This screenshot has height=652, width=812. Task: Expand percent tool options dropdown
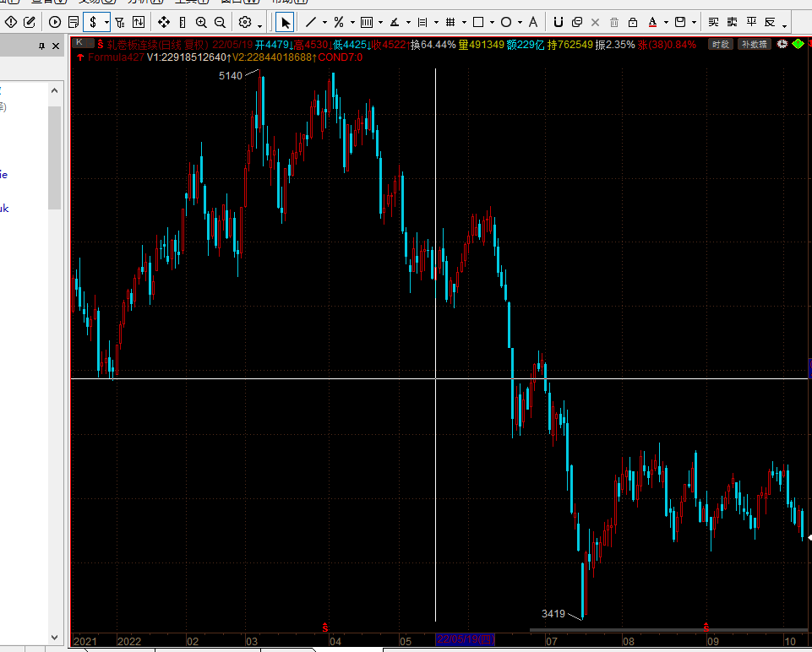coord(352,22)
